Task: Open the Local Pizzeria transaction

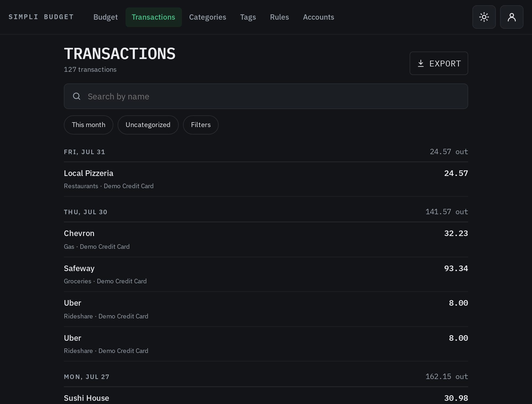Action: [266, 179]
